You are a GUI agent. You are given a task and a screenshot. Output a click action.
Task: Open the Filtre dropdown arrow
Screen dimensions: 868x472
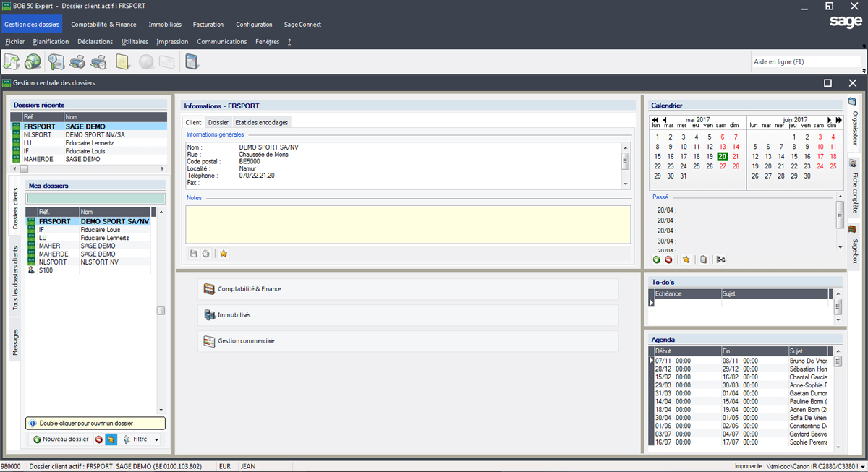(x=156, y=439)
